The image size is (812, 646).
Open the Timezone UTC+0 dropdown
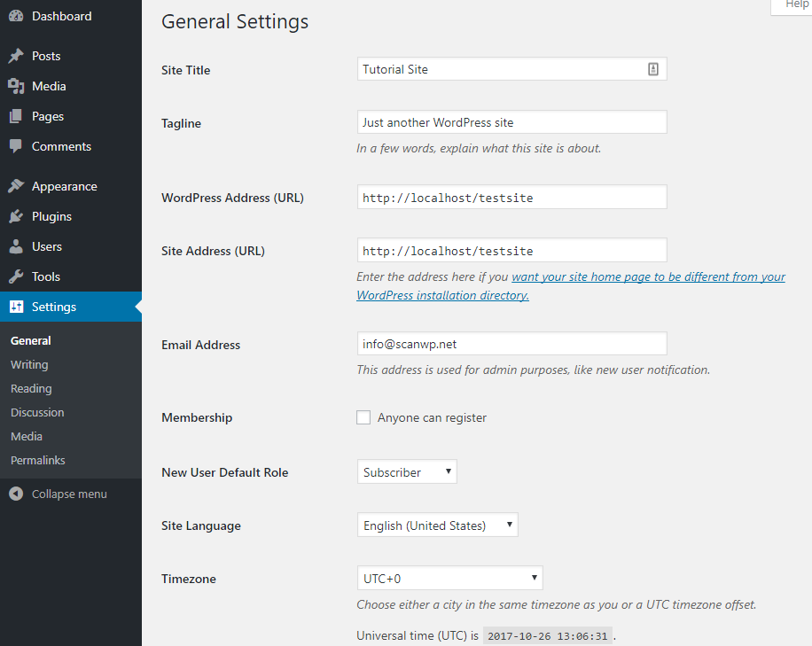[x=450, y=578]
